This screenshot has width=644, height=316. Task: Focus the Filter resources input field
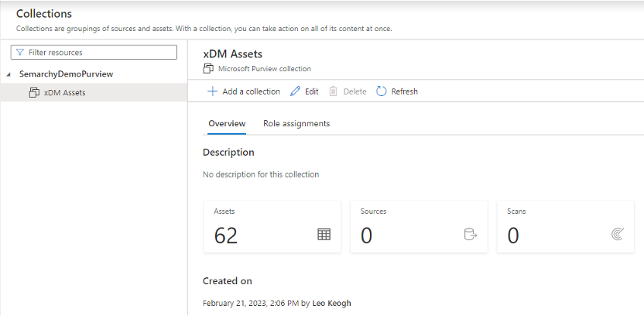(x=99, y=53)
